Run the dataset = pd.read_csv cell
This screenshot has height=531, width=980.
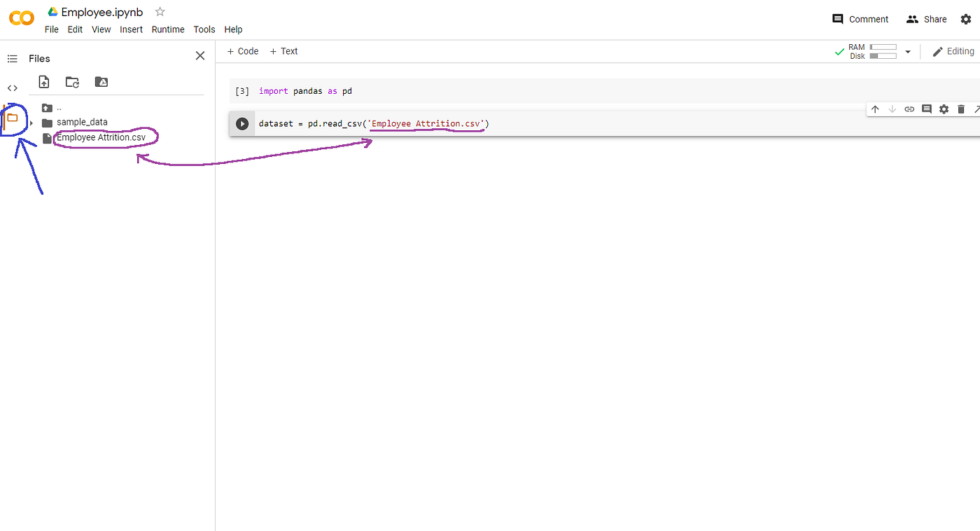(242, 123)
